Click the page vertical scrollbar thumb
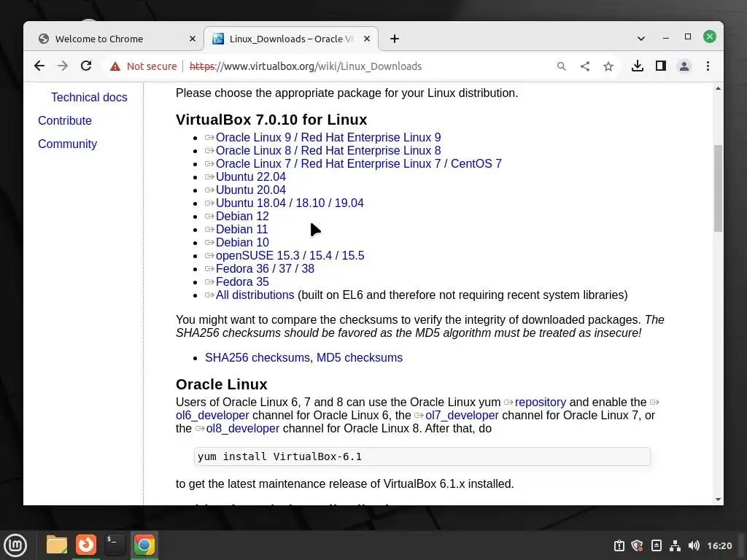The height and width of the screenshot is (560, 747). pyautogui.click(x=718, y=189)
